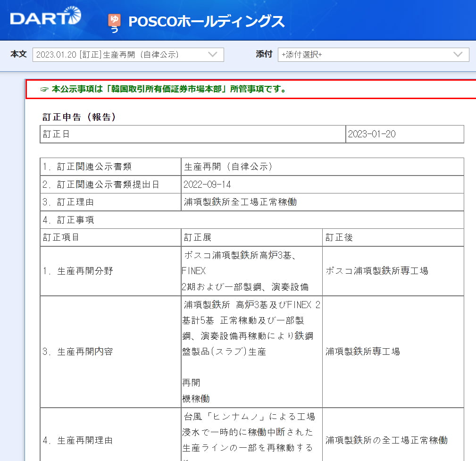Click 浦項製鉄所の全工場正常稼働 corrected cell

point(393,440)
